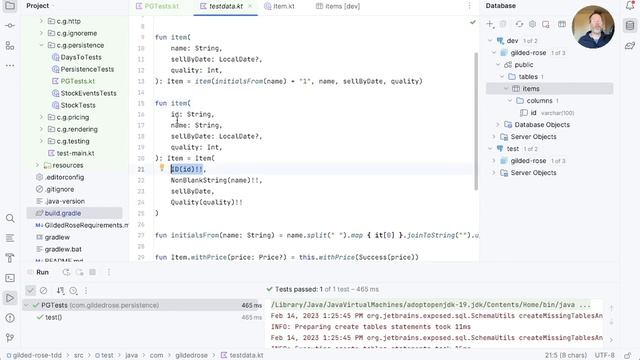Open the Structure tool window
Viewport: 640px width, 360px height.
(x=10, y=46)
